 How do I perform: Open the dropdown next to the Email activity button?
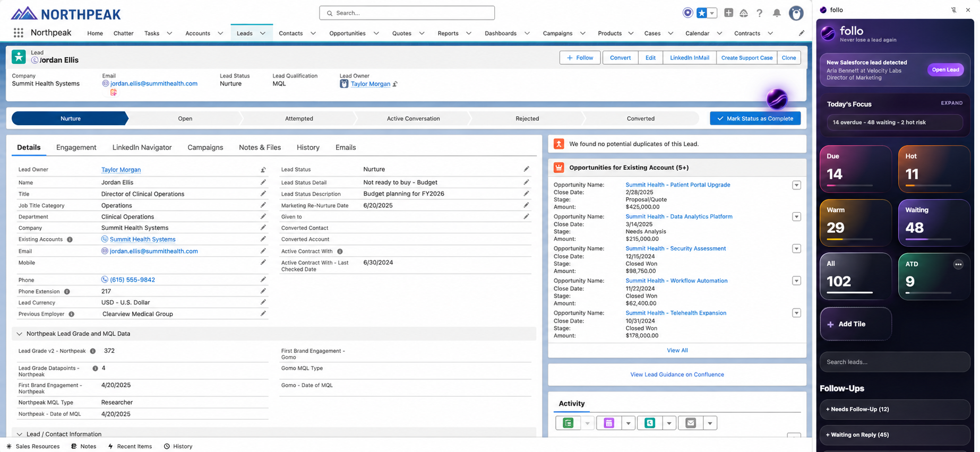(710, 423)
